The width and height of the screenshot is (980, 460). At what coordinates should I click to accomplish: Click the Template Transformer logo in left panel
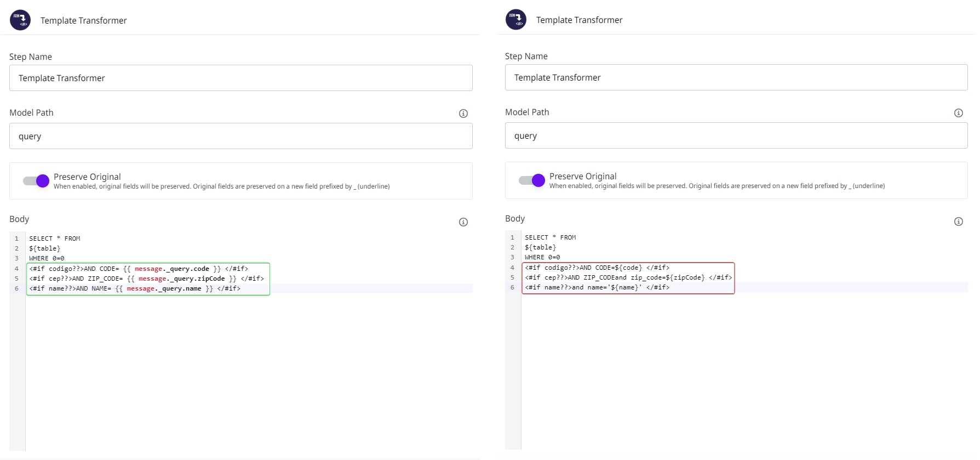pyautogui.click(x=20, y=20)
